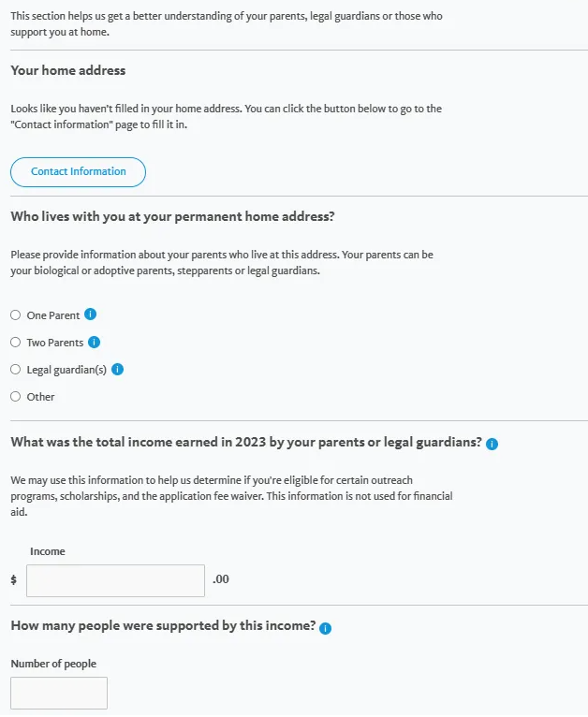This screenshot has height=717, width=588.
Task: Open info icon beside Two Parents
Action: pyautogui.click(x=94, y=342)
